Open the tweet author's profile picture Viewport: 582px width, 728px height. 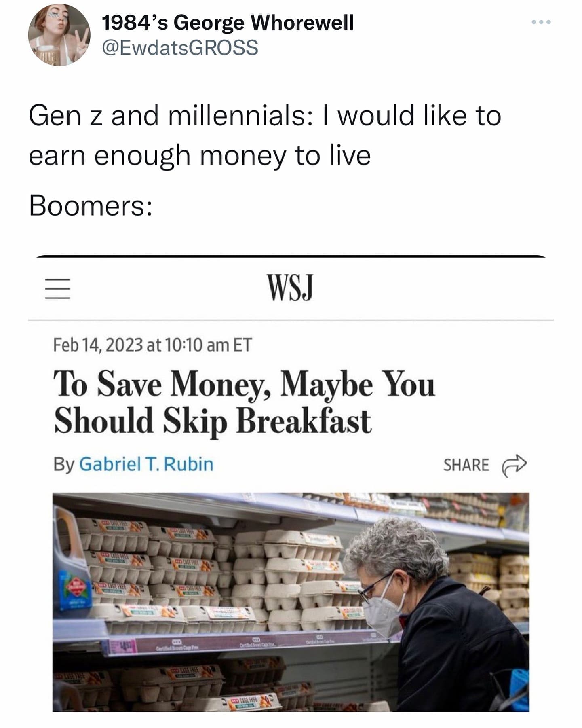[x=59, y=36]
